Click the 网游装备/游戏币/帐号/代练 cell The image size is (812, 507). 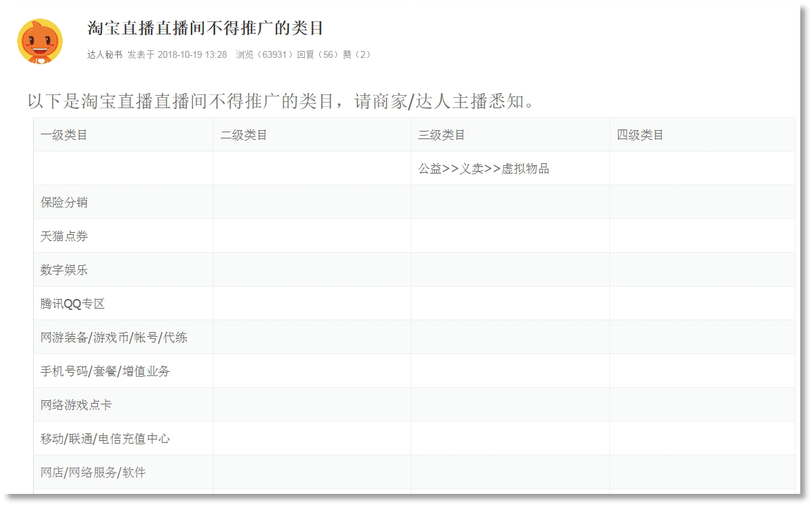114,338
